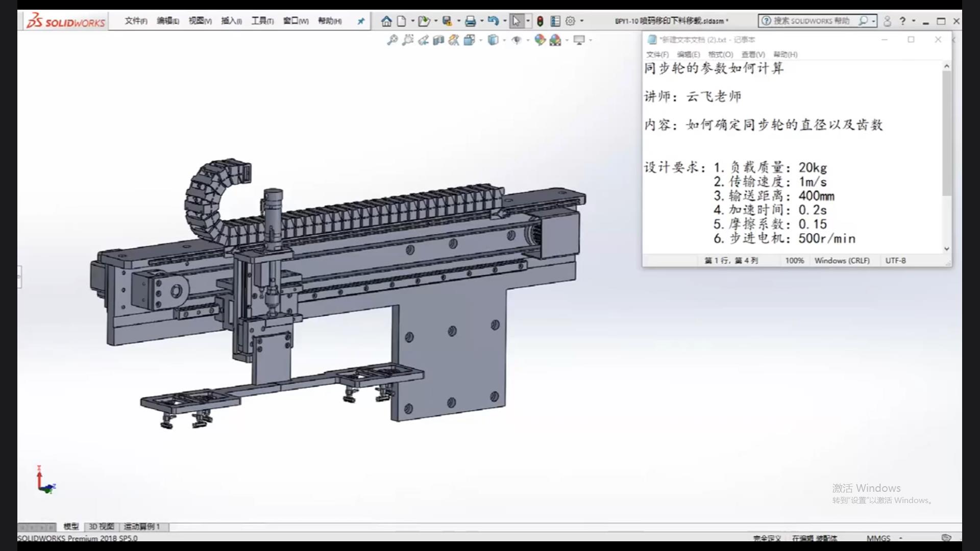Expand the View Orientation dropdown arrow

(x=481, y=40)
